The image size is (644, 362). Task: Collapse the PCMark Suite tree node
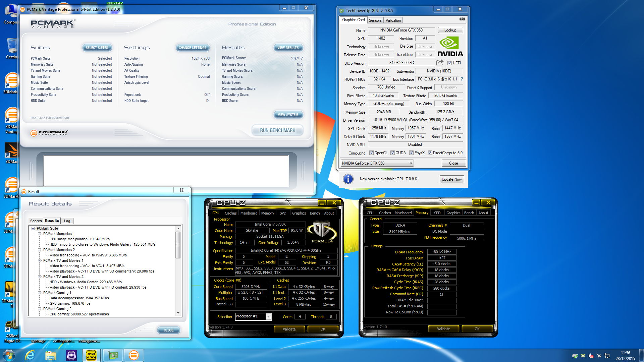(x=33, y=229)
